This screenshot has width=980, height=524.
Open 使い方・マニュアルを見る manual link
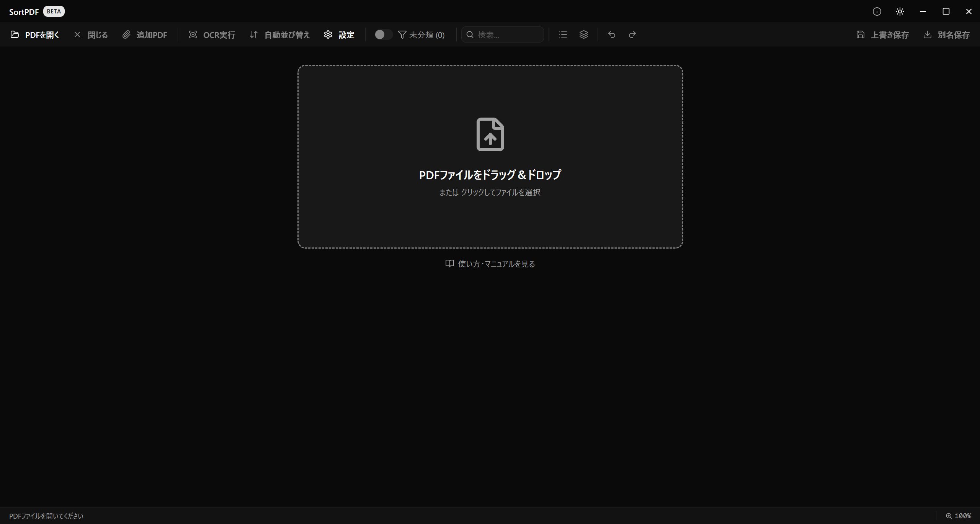point(490,264)
